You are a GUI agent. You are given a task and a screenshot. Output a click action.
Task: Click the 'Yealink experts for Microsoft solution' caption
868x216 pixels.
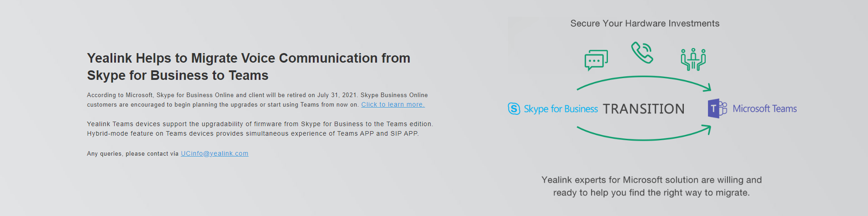click(x=652, y=180)
